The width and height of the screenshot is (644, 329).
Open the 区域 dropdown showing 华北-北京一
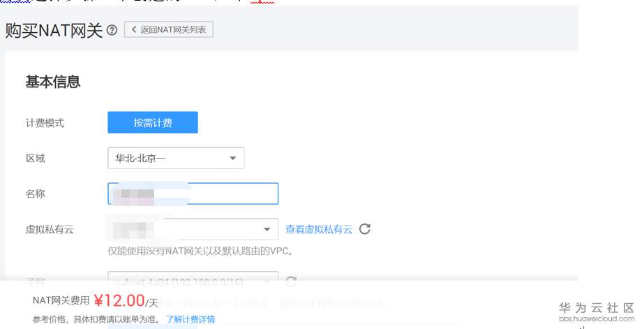tap(176, 159)
